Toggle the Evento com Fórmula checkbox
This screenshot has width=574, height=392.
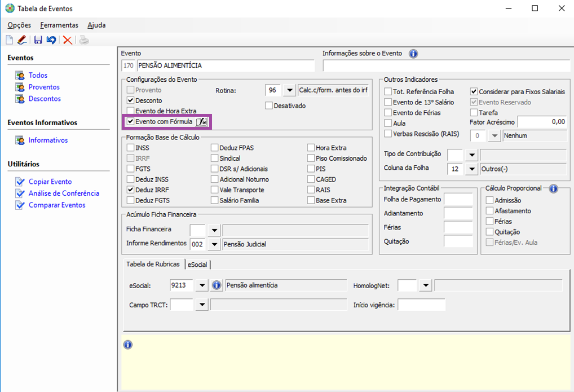pos(130,121)
